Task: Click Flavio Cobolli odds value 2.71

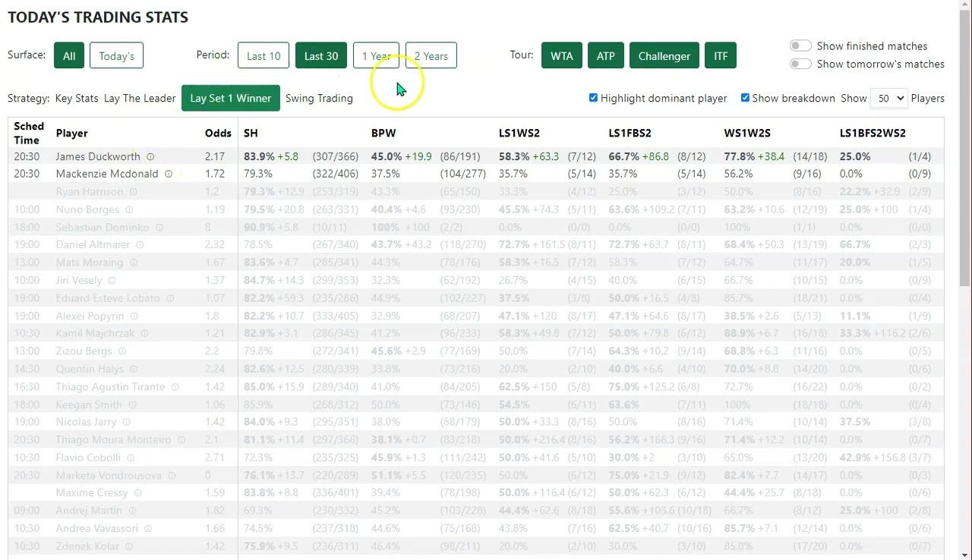Action: point(215,458)
